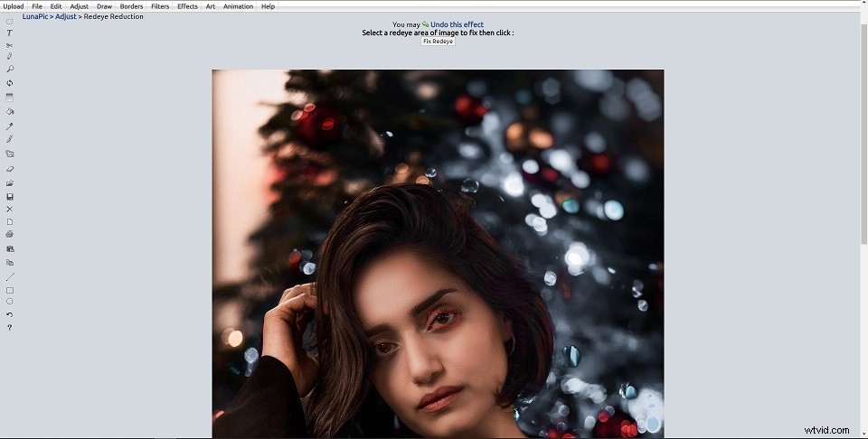Click the rotate image icon
The image size is (868, 439).
coord(9,83)
